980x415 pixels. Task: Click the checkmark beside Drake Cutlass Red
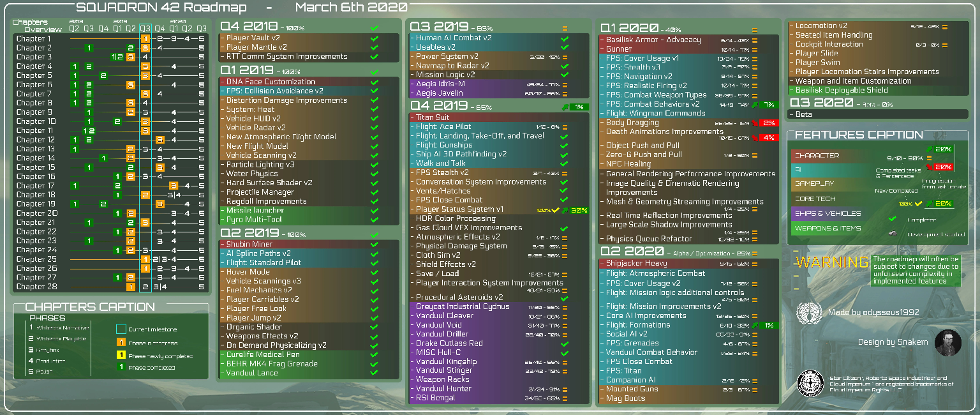564,343
